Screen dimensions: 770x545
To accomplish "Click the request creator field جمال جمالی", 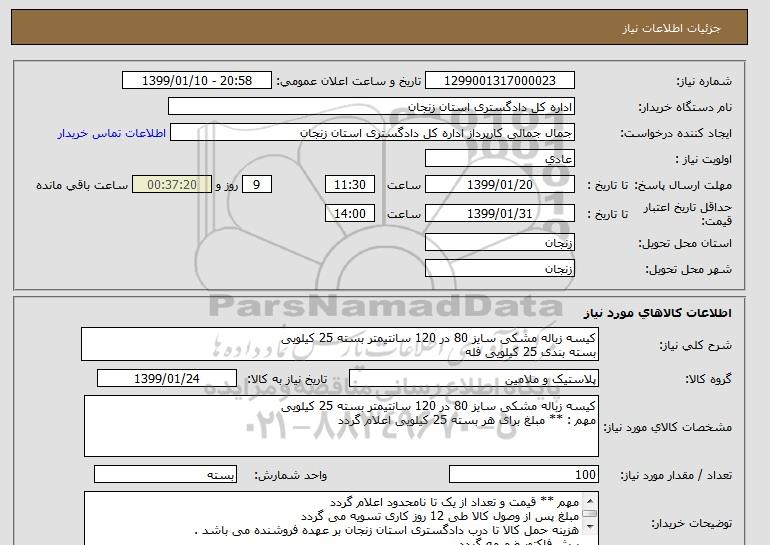I will click(x=372, y=133).
